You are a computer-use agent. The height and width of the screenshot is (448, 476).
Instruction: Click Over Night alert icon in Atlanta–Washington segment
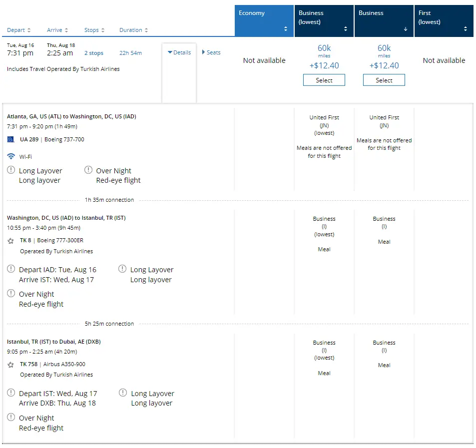(88, 170)
